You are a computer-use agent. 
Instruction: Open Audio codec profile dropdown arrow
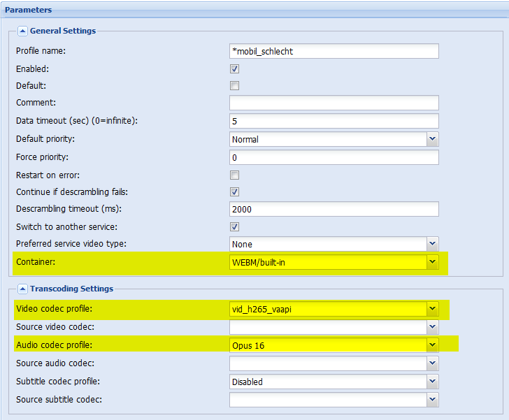432,345
